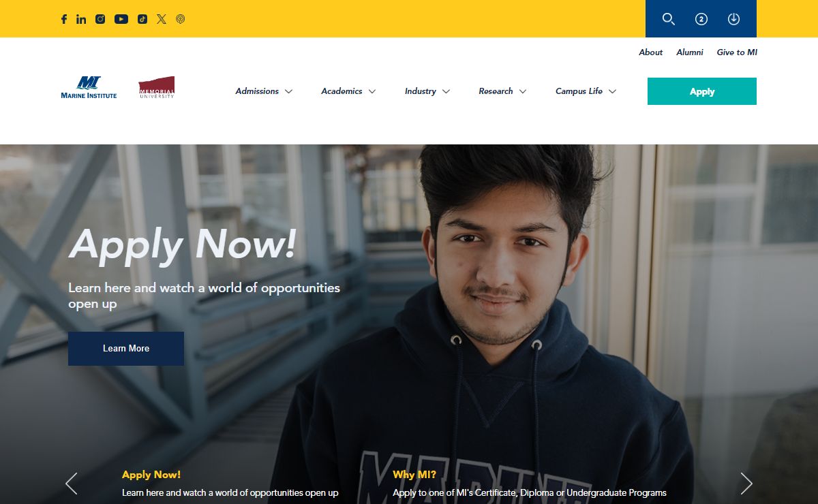Go to the next carousel slide arrow

click(746, 484)
